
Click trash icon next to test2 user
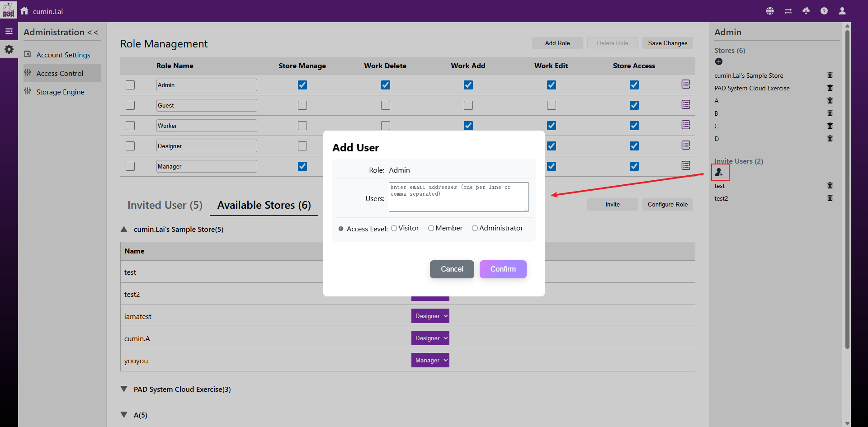click(830, 198)
